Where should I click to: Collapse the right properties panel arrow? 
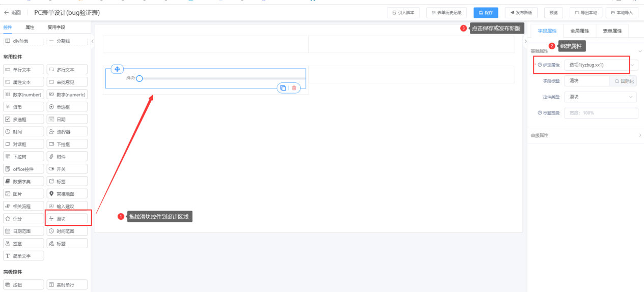coord(525,41)
